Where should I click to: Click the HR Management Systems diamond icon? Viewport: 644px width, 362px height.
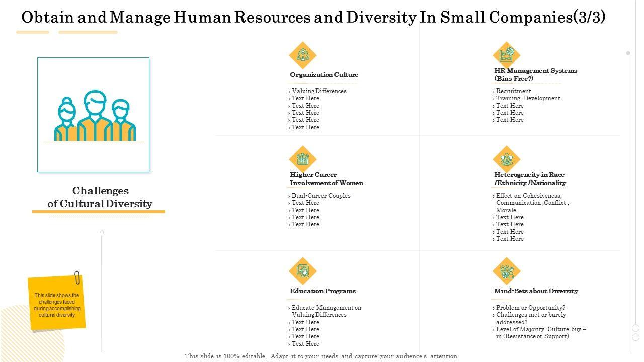pyautogui.click(x=506, y=55)
